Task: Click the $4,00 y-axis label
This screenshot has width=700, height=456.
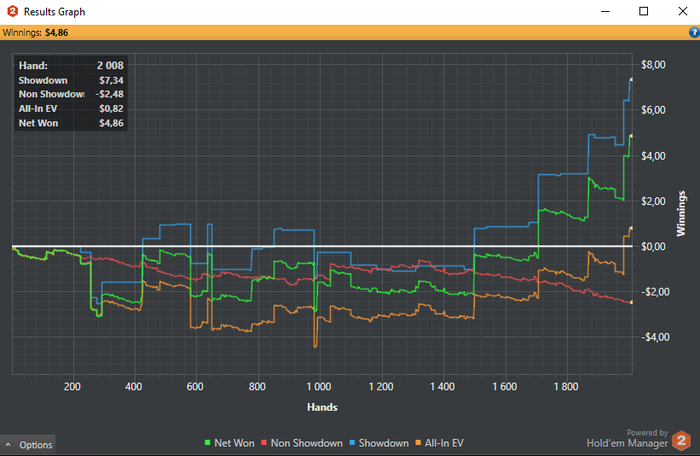Action: [x=653, y=156]
